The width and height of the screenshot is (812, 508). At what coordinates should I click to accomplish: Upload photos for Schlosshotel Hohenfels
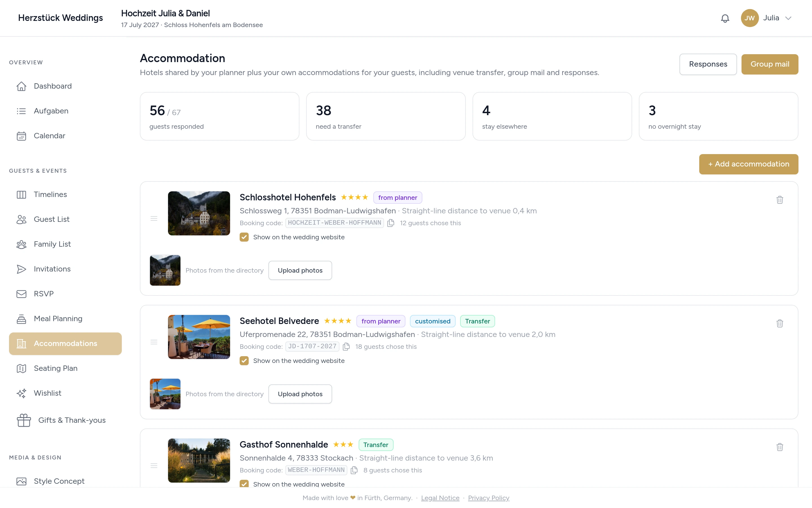(300, 270)
